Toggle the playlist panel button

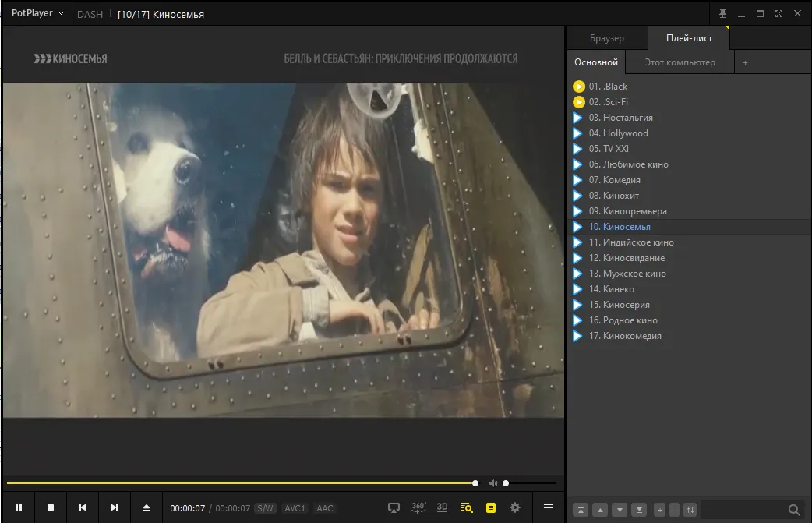tap(491, 508)
